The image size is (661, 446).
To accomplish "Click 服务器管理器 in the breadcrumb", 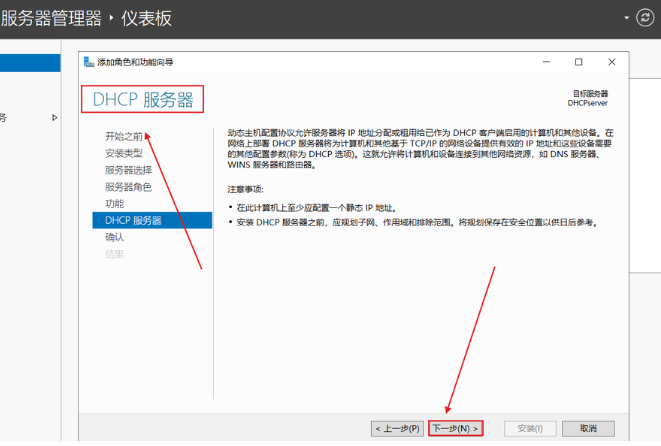I will (x=52, y=18).
